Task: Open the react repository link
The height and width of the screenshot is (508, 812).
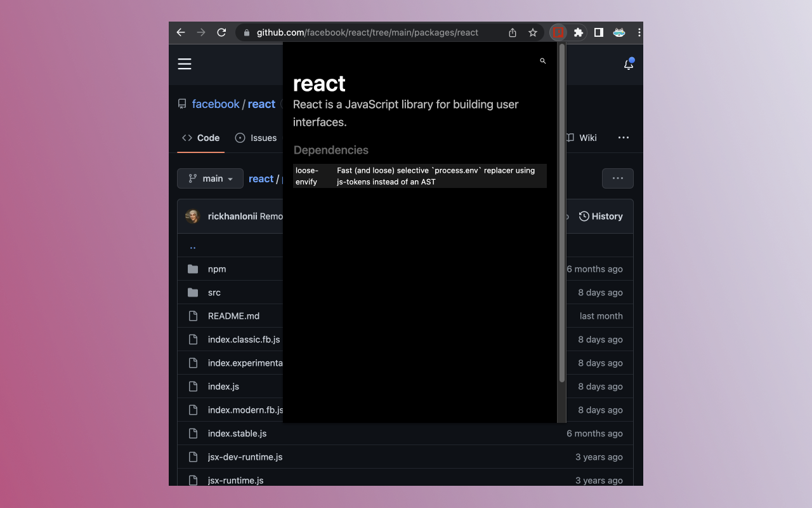Action: (261, 104)
